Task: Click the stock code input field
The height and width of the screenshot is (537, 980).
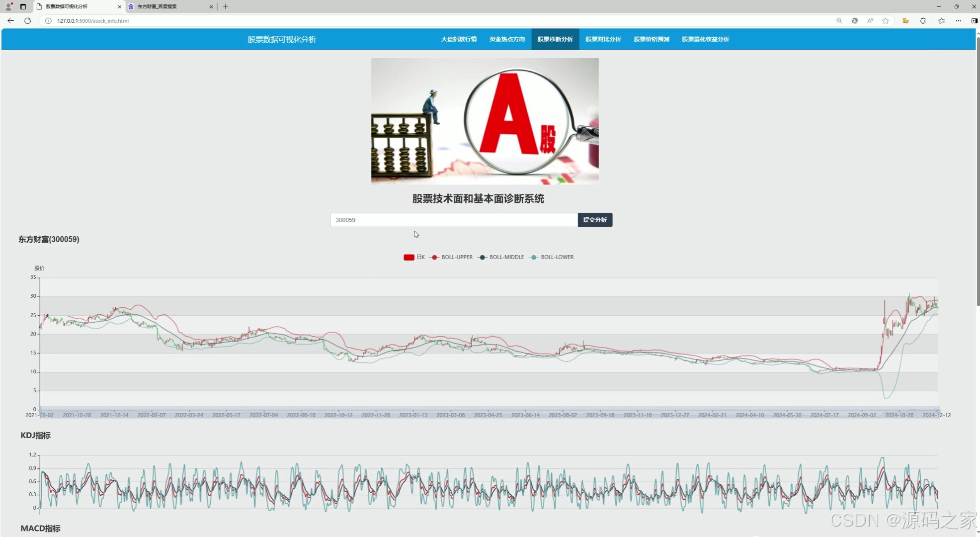Action: pos(453,220)
